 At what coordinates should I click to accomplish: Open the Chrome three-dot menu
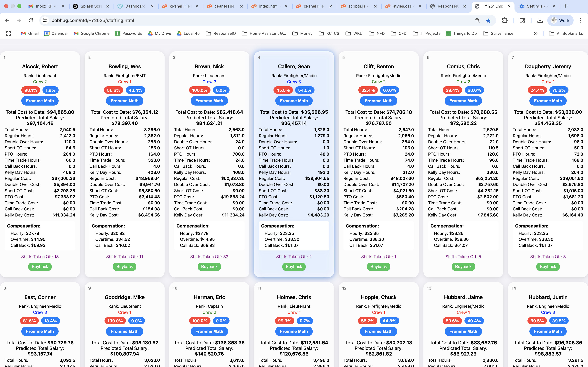[581, 20]
